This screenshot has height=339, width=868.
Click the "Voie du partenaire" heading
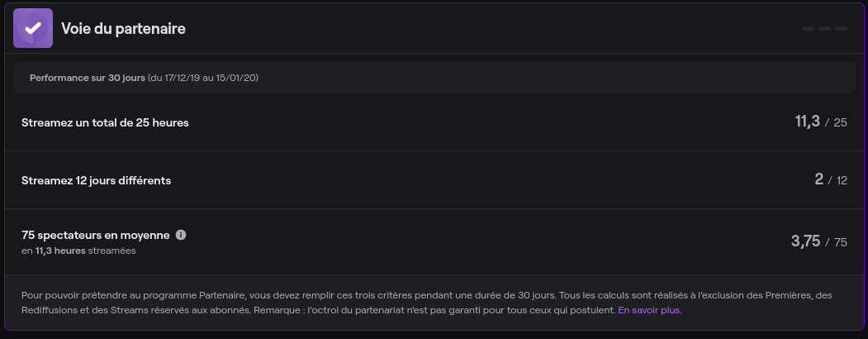pos(123,29)
